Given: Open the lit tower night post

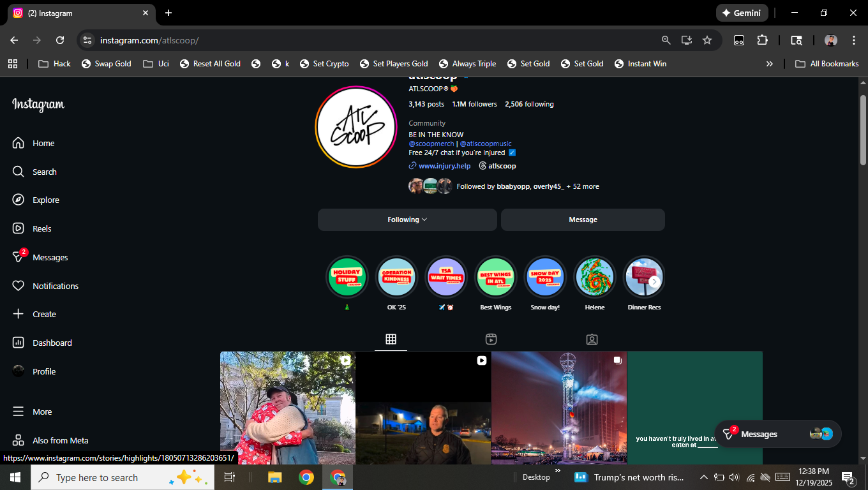Looking at the screenshot, I should (x=559, y=408).
